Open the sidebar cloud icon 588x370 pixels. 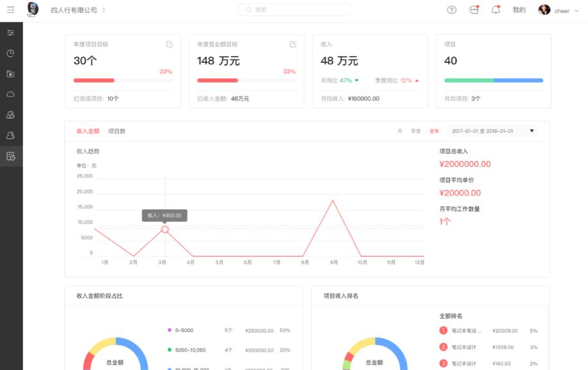click(10, 94)
